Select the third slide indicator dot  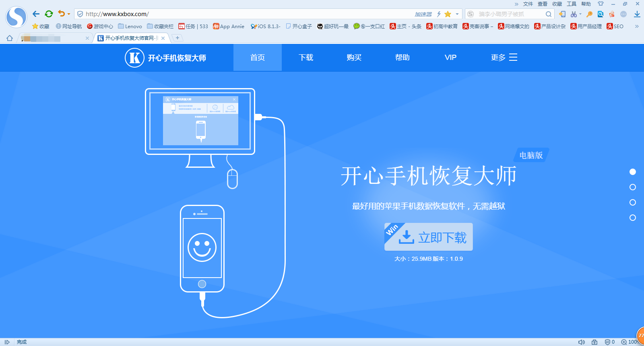click(x=633, y=202)
